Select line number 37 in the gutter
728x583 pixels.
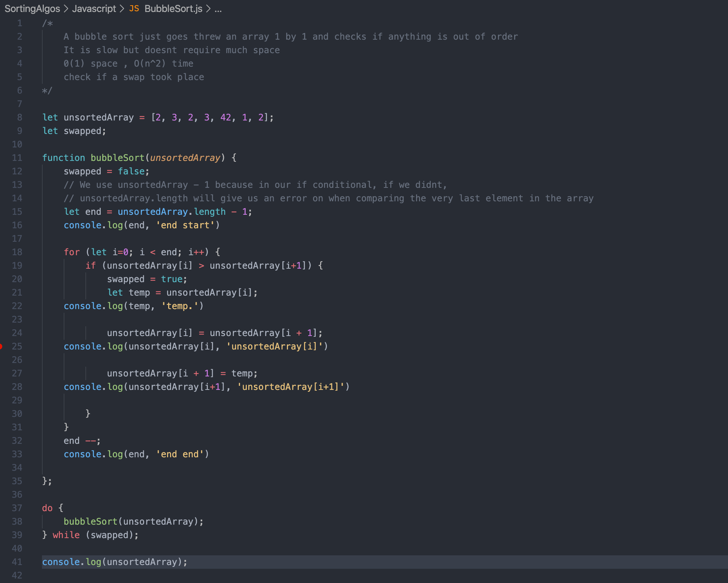point(17,508)
